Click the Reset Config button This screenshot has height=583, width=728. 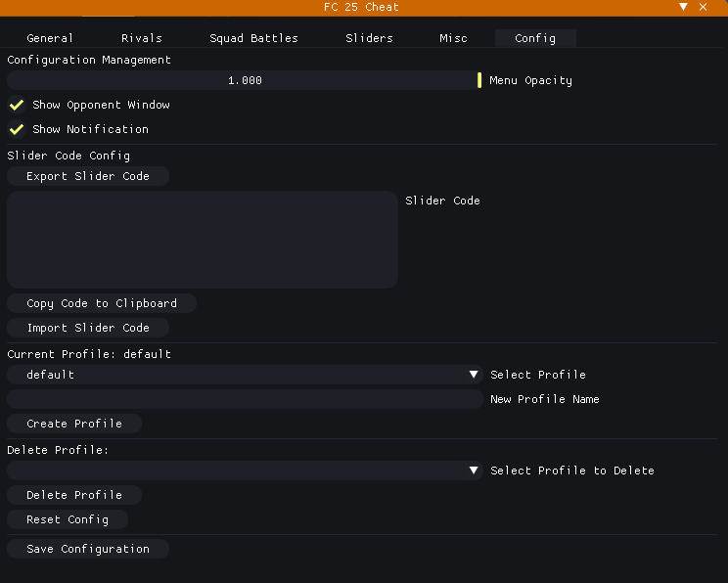pyautogui.click(x=68, y=519)
